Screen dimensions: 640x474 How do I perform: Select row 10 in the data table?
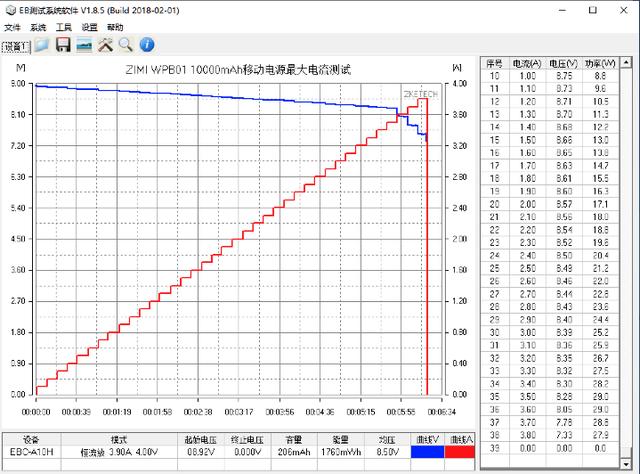point(550,76)
